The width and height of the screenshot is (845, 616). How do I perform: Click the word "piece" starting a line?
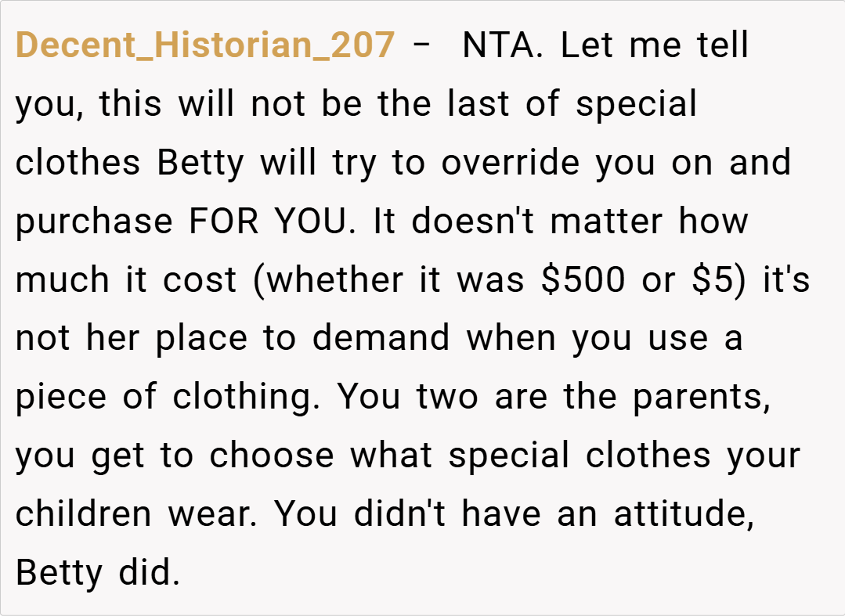pos(62,398)
